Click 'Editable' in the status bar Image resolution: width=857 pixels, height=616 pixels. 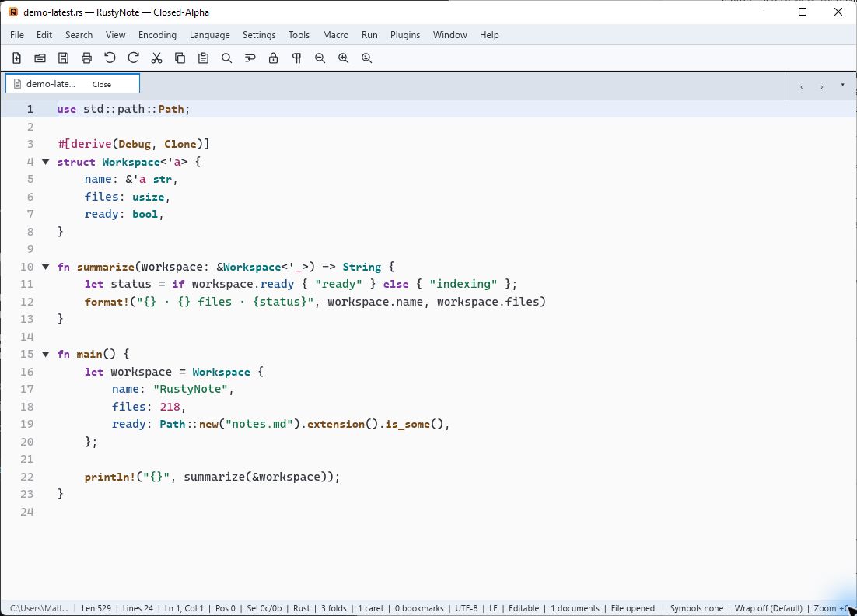click(523, 608)
